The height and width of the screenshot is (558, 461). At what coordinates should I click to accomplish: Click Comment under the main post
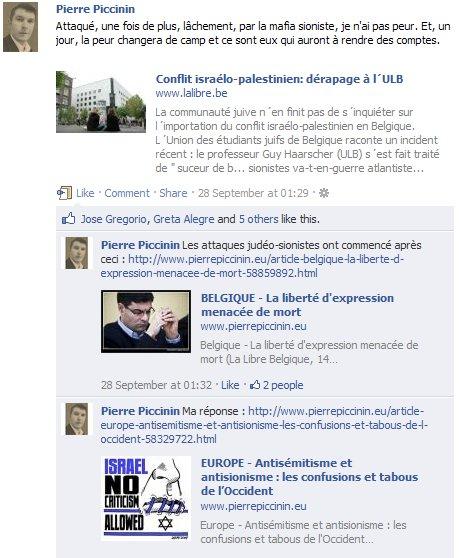point(127,193)
